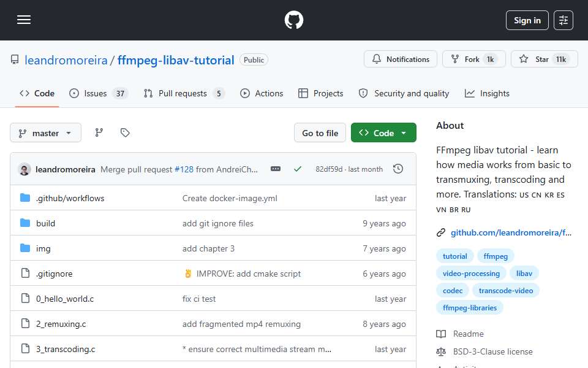Open the .gitignore file name

[x=55, y=274]
